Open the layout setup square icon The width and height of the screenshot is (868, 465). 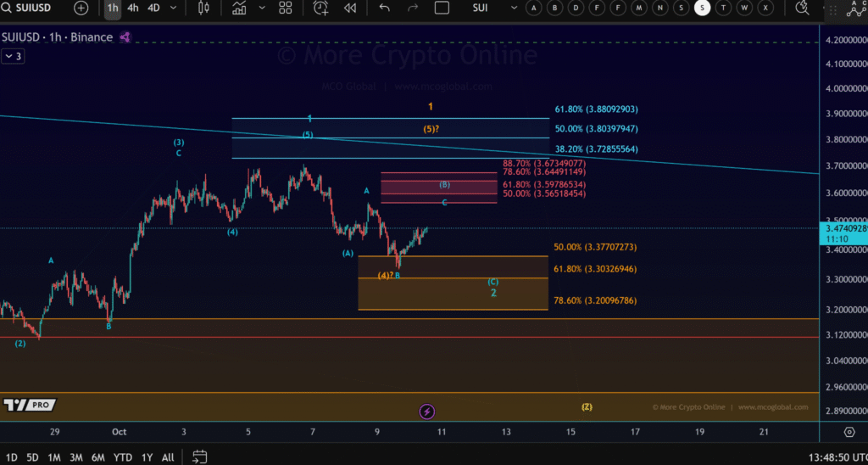(442, 8)
